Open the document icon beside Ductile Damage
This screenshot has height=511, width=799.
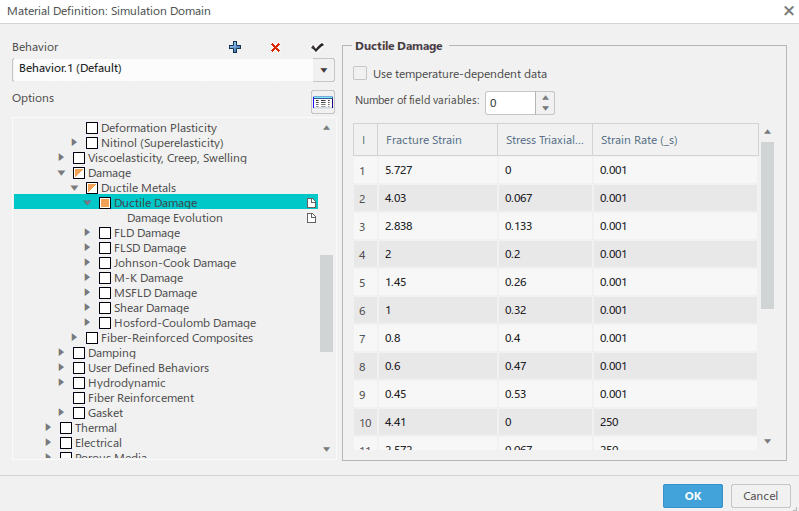tap(311, 203)
